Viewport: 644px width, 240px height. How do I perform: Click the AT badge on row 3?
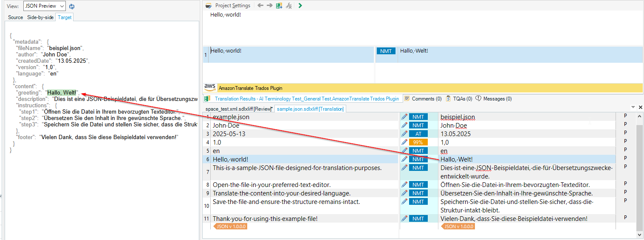coord(418,134)
